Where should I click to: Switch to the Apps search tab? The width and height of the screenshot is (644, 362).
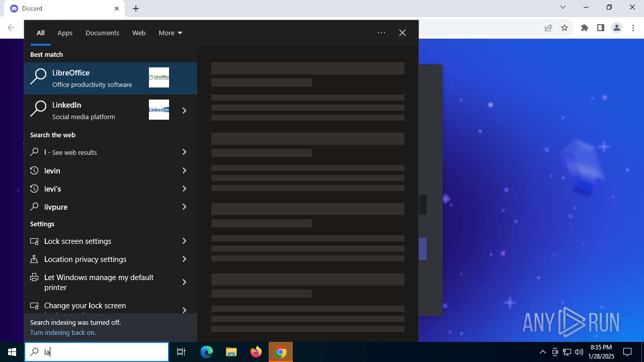pos(65,33)
